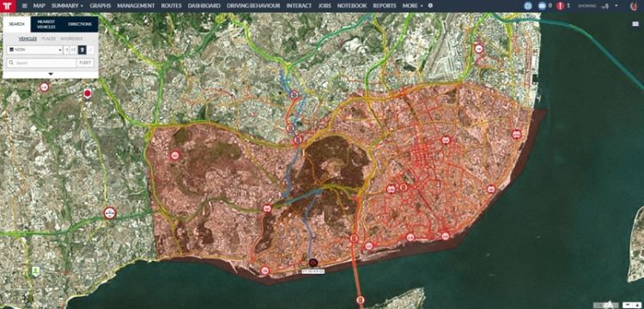Open the NOW date dropdown

(34, 50)
